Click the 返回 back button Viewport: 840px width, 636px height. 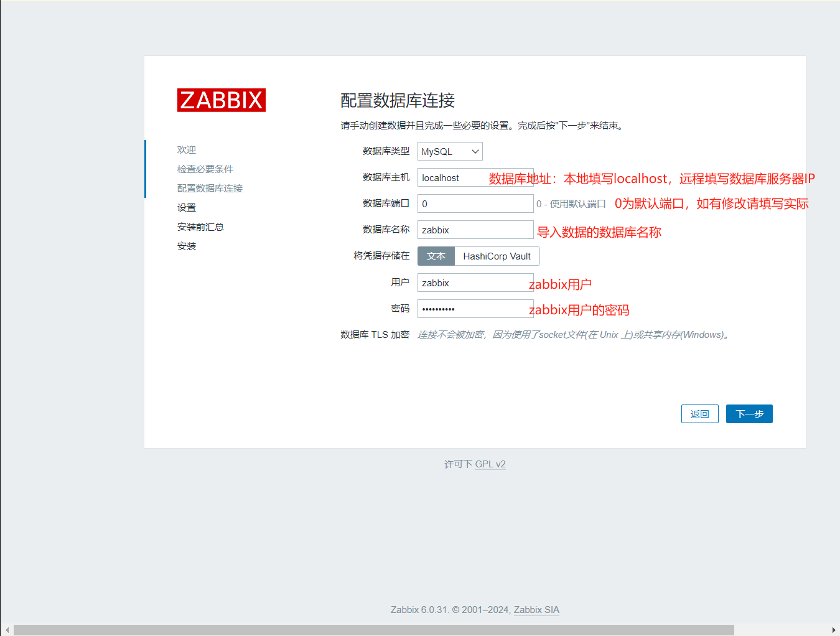pyautogui.click(x=700, y=414)
